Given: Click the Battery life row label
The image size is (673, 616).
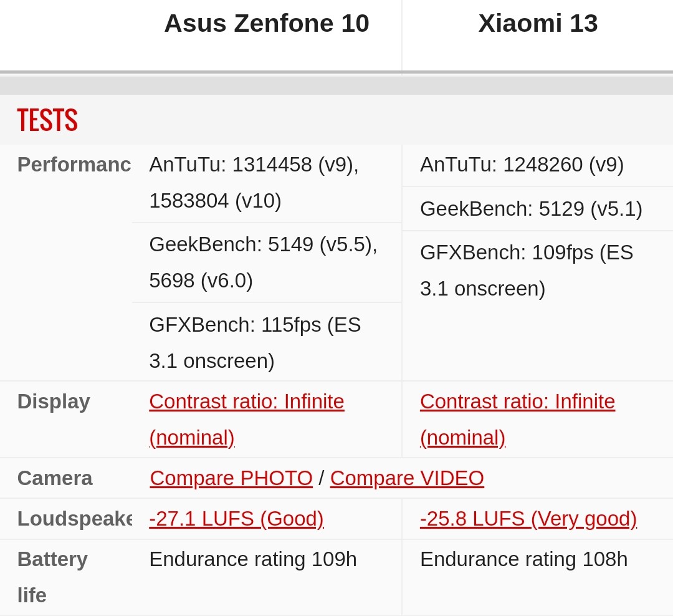Looking at the screenshot, I should point(52,559).
